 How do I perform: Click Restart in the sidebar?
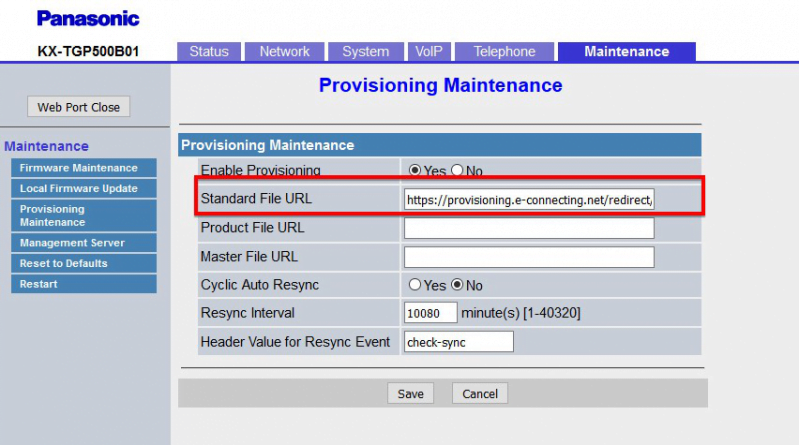(x=84, y=284)
